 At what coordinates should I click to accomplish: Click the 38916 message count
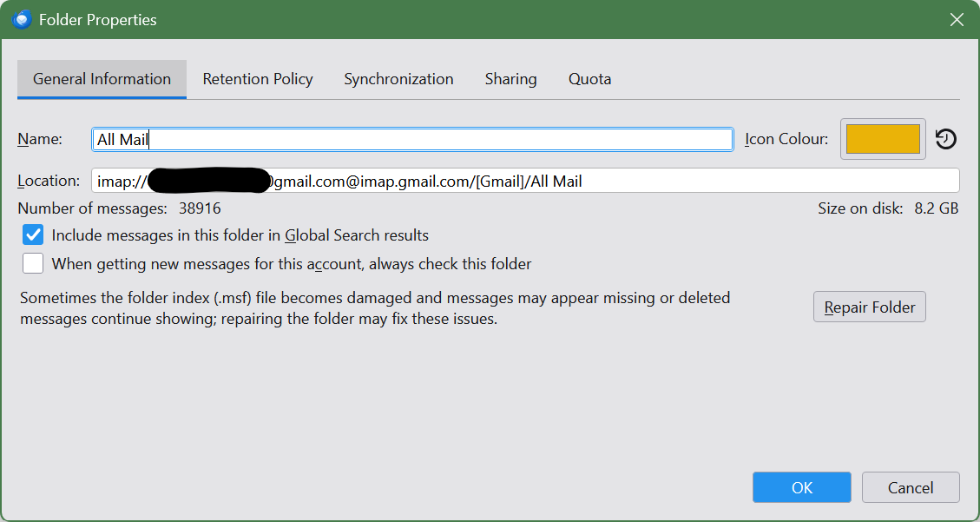coord(200,208)
